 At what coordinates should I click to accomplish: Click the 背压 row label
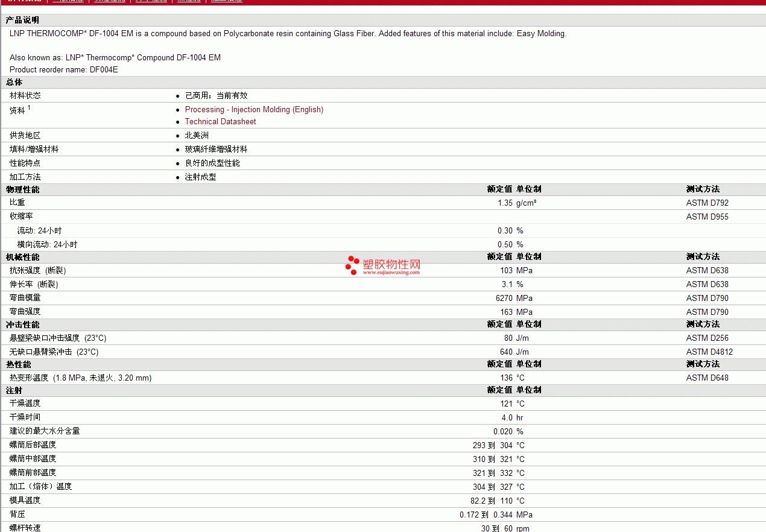coord(17,514)
